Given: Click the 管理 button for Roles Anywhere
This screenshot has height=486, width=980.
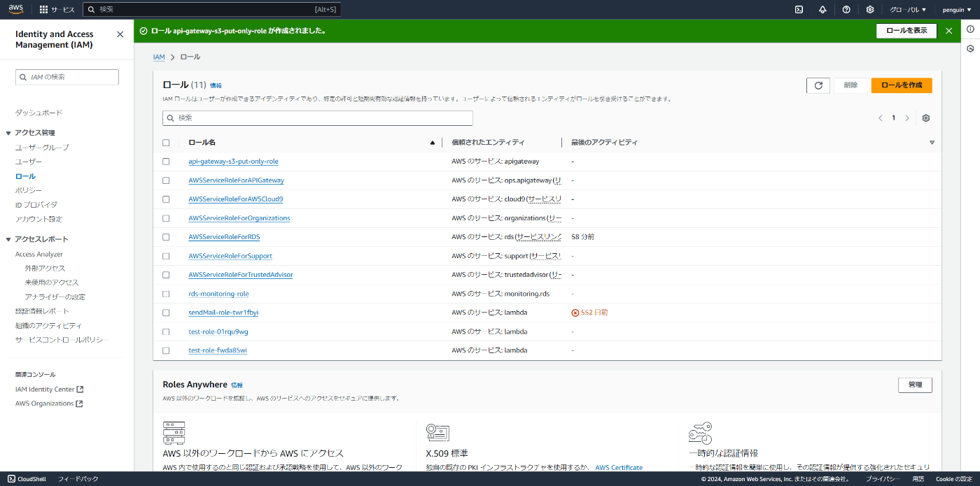Looking at the screenshot, I should pos(915,385).
